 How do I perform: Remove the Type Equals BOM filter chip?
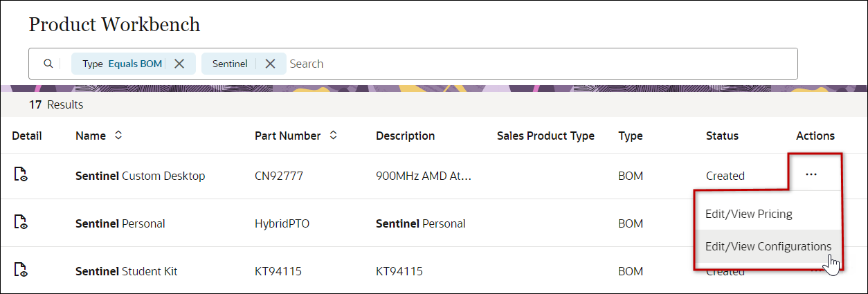tap(179, 64)
